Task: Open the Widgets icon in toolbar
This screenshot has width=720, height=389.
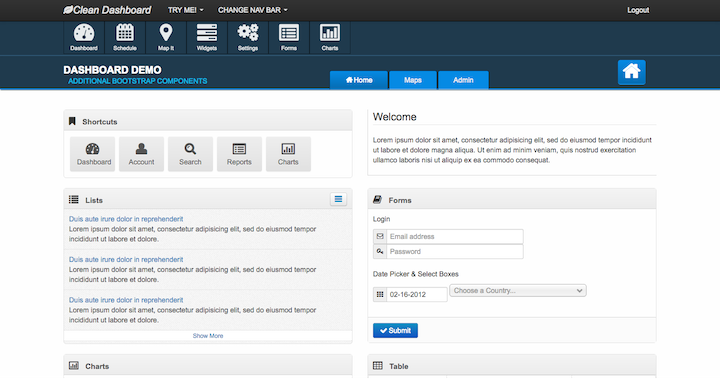Action: point(207,38)
